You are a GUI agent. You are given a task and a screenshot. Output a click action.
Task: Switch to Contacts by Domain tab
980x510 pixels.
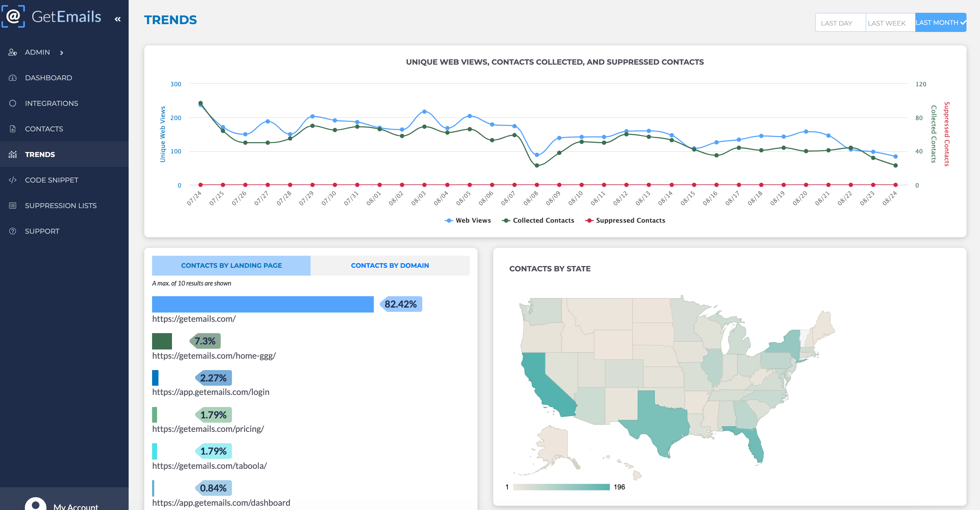click(x=389, y=265)
